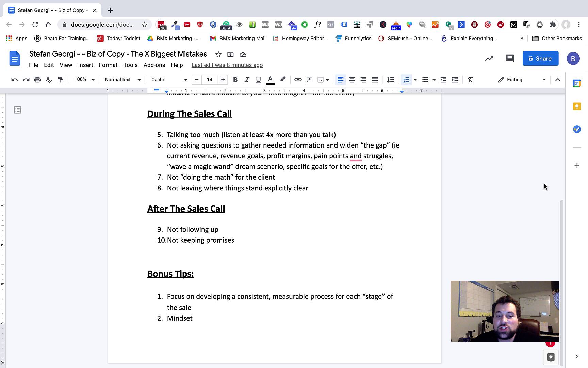588x368 pixels.
Task: Click the Clear formatting icon
Action: coord(470,80)
